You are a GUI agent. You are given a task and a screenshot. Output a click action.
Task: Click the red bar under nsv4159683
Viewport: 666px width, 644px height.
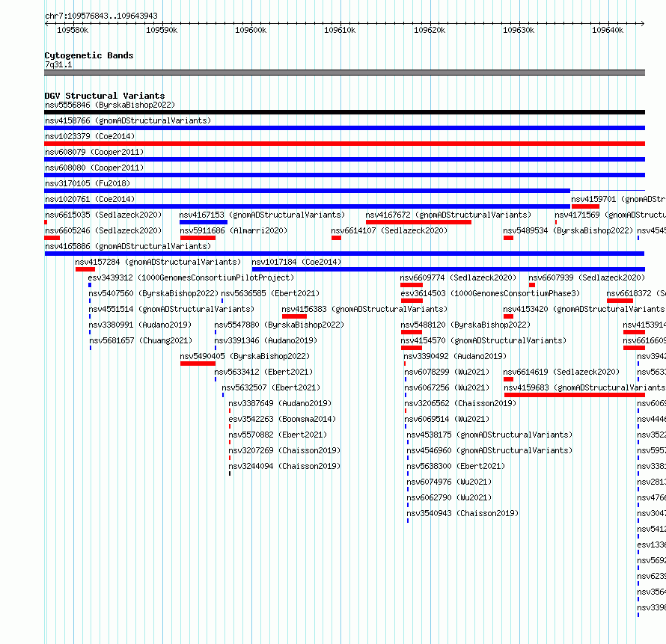tap(575, 395)
